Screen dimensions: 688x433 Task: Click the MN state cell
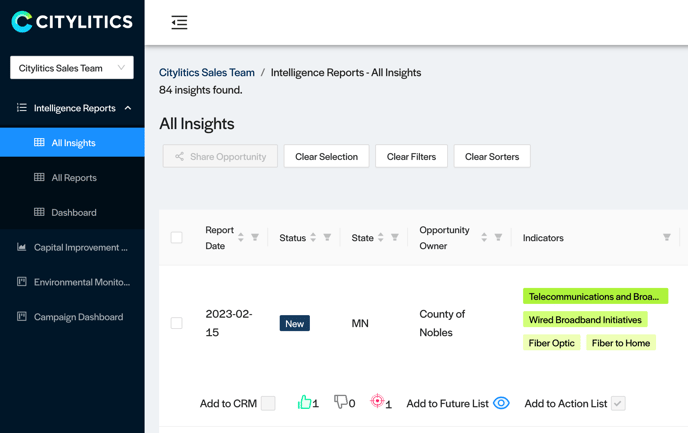(x=360, y=323)
